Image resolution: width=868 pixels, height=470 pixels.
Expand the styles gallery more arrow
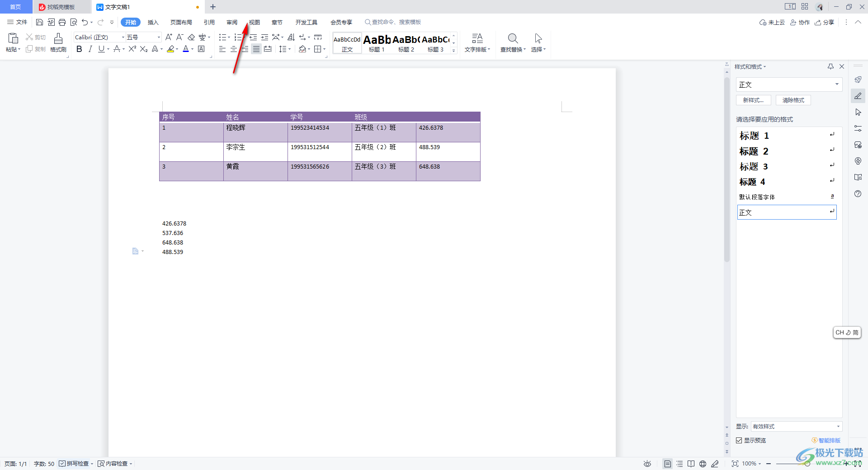(x=453, y=51)
